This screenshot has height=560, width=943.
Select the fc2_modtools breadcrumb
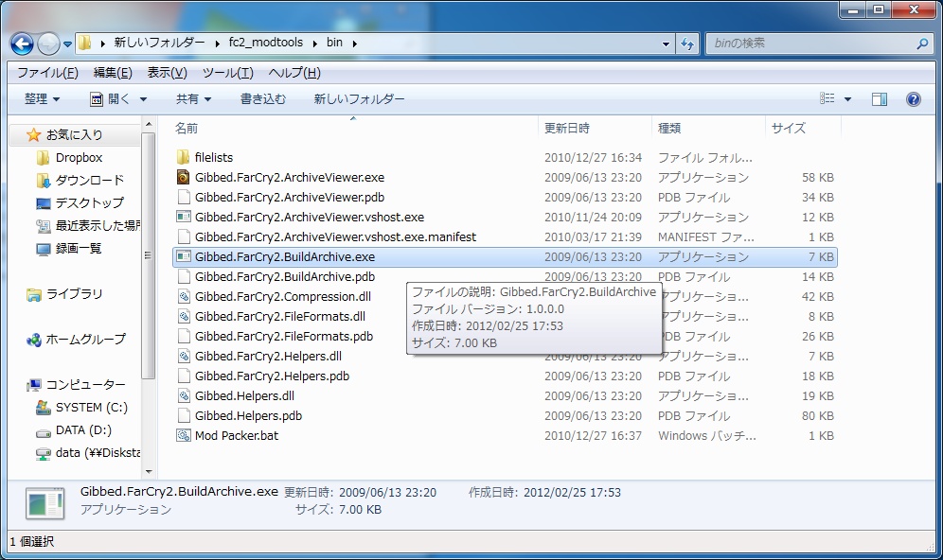266,43
